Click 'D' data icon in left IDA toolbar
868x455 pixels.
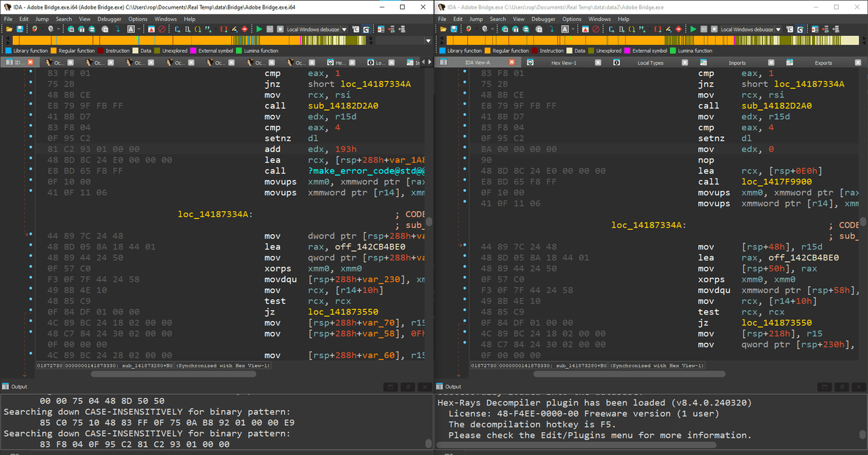(187, 29)
